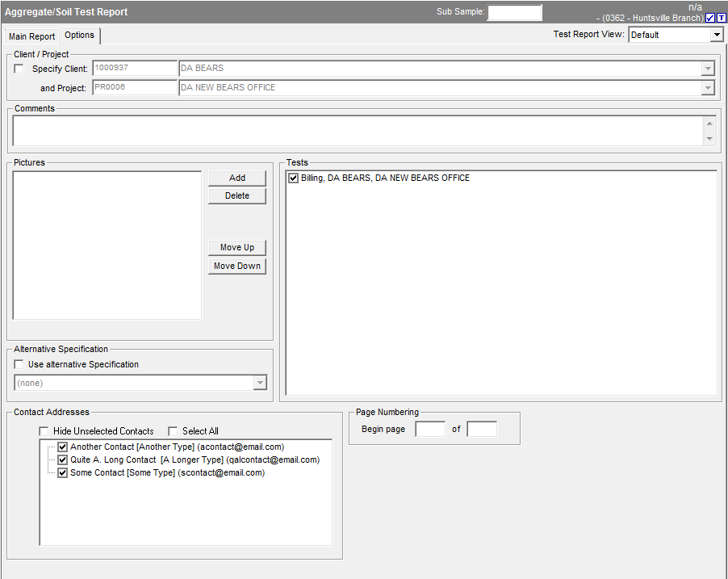Open the alternative specification (none) dropdown
This screenshot has height=579, width=728.
point(259,383)
